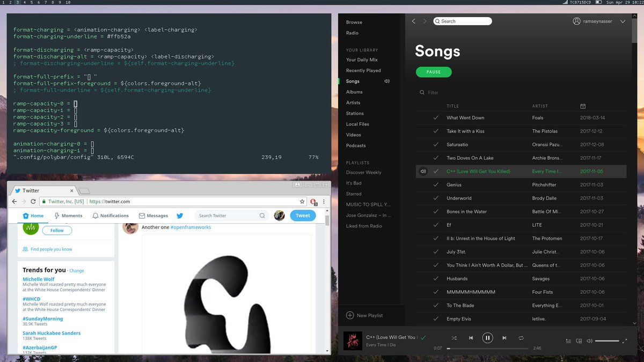Seek in the Spotify song progress bar
The height and width of the screenshot is (362, 644).
(488, 349)
